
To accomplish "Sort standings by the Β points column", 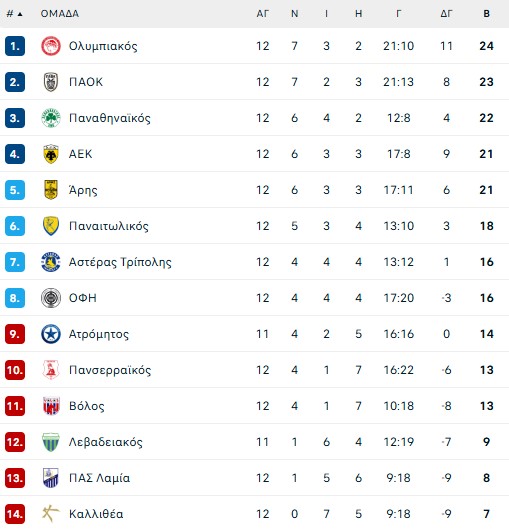I will click(486, 14).
